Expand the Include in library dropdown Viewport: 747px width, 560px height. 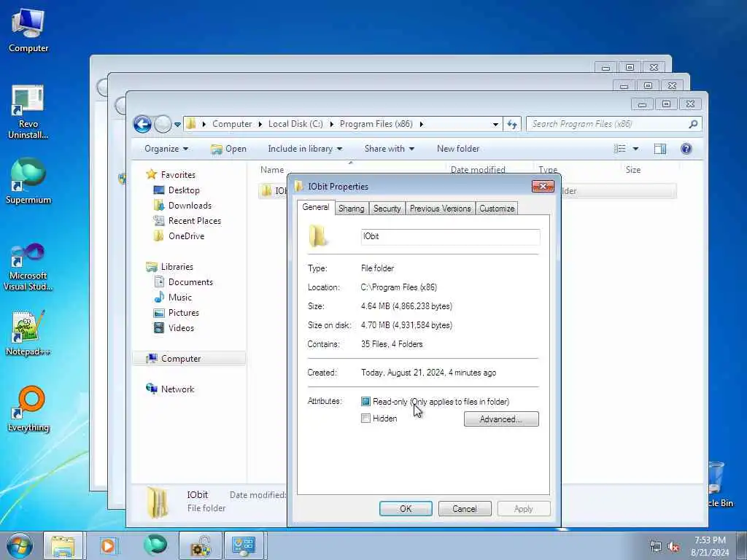point(305,149)
